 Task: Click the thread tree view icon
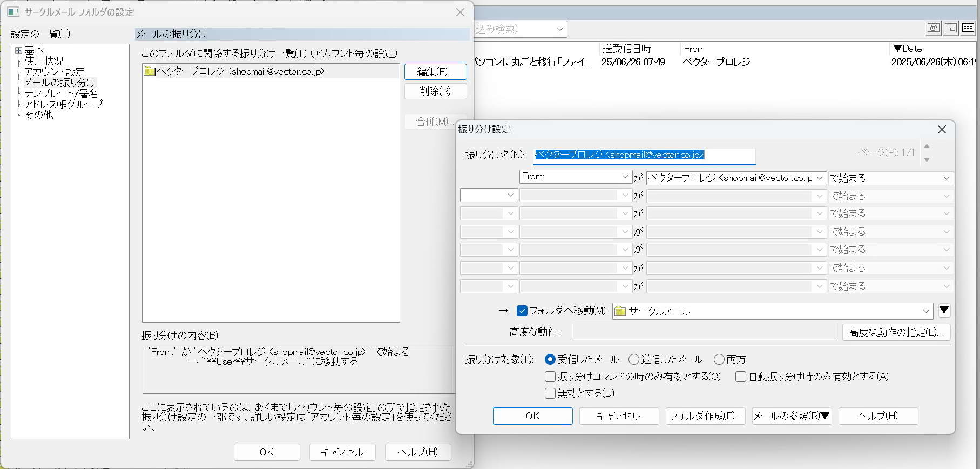pyautogui.click(x=951, y=28)
